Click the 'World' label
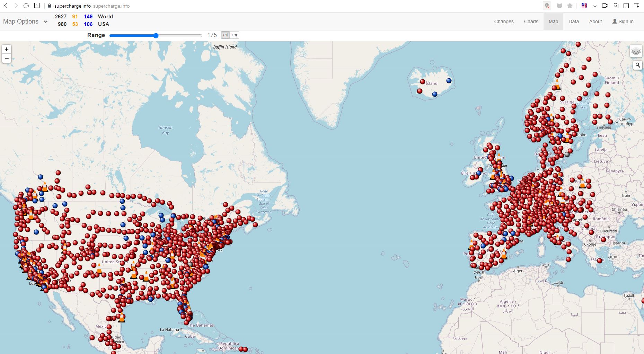This screenshot has width=644, height=354. [x=105, y=17]
